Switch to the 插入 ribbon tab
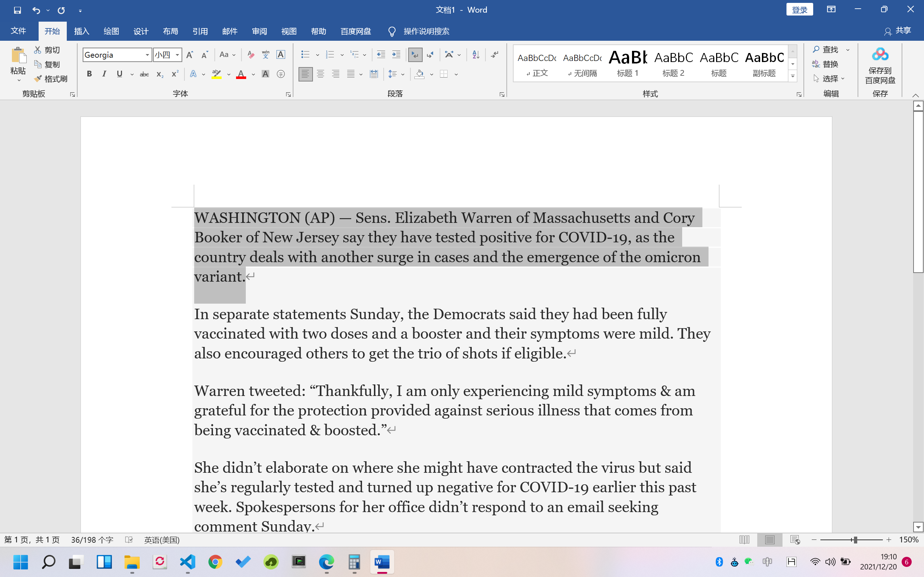Screen dimensions: 924x577 pos(81,31)
